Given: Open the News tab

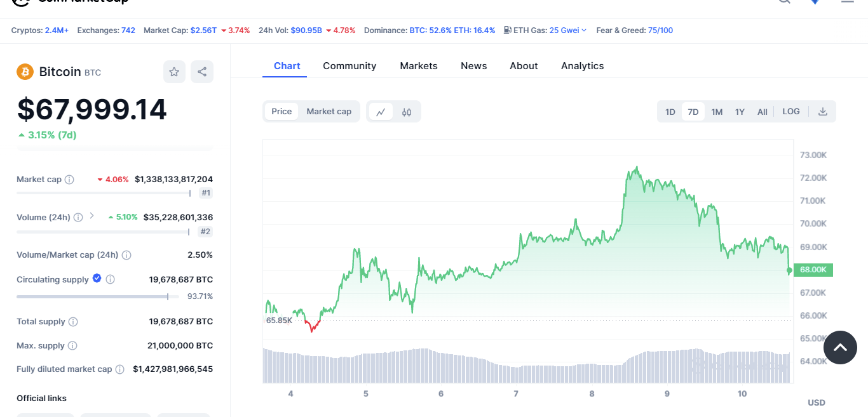Looking at the screenshot, I should 474,66.
